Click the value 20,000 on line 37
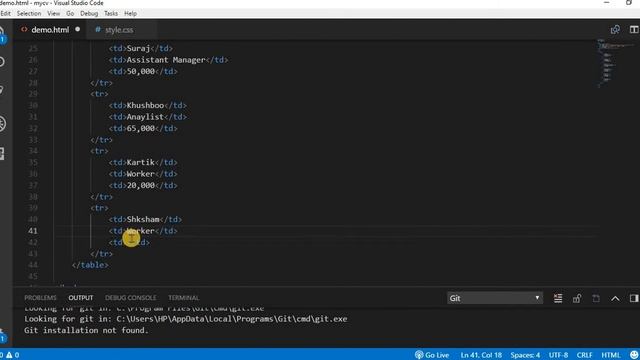 coord(141,185)
